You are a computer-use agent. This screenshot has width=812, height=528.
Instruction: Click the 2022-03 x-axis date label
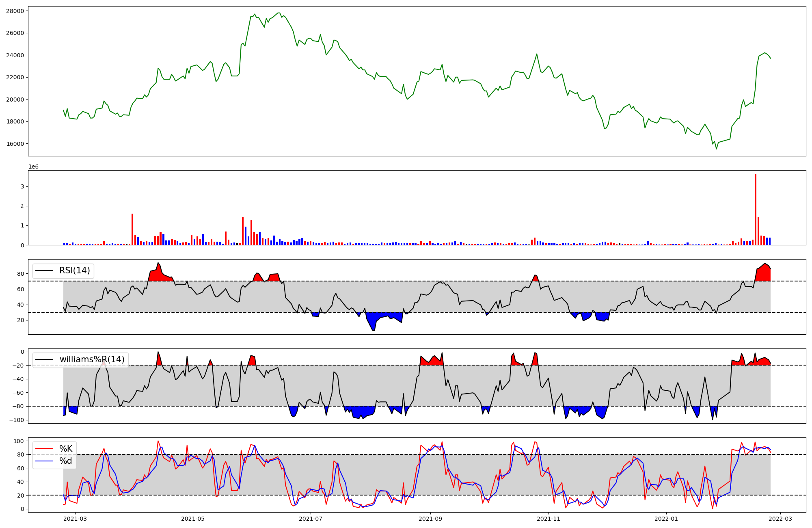coord(780,518)
